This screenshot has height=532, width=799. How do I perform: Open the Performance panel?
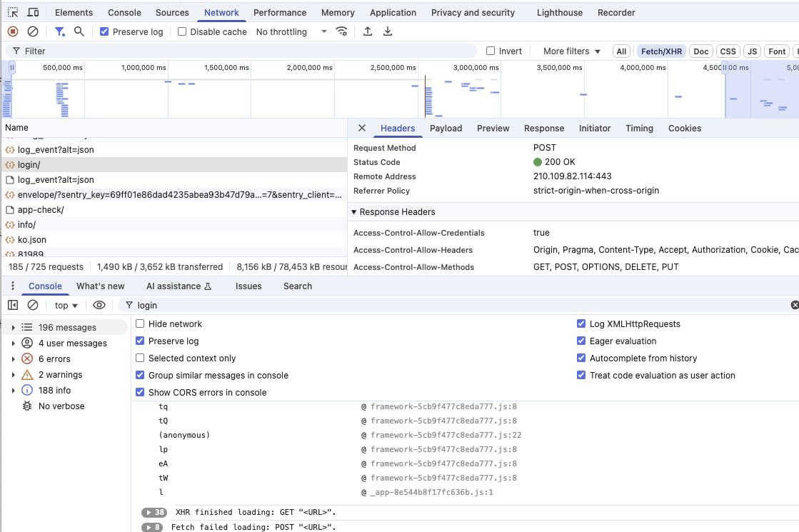(280, 12)
